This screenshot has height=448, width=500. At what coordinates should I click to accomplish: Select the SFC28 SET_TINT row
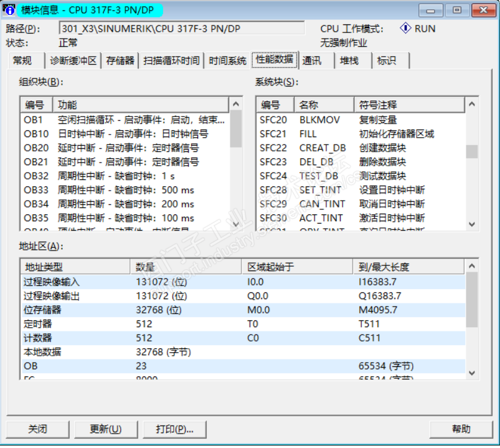point(361,190)
